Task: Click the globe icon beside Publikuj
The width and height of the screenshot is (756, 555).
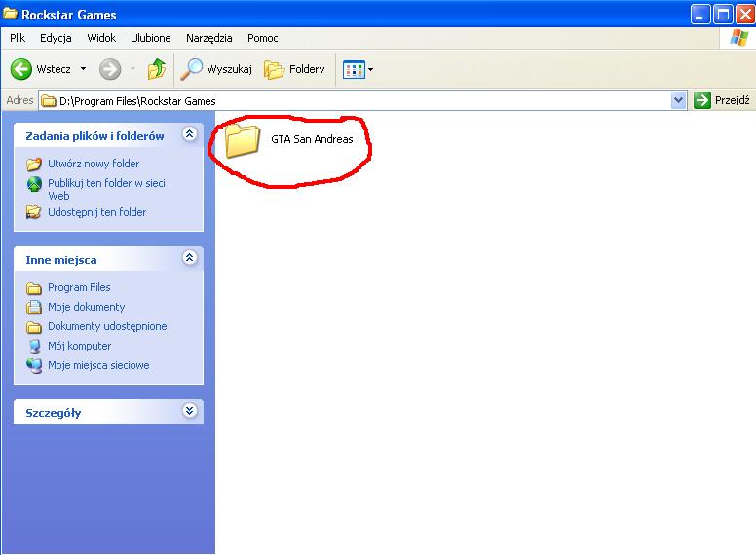Action: pyautogui.click(x=34, y=184)
